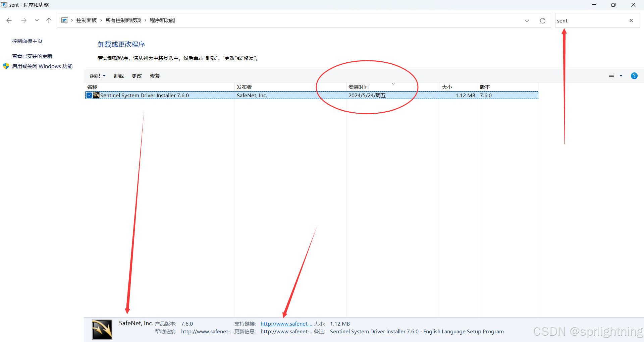644x342 pixels.
Task: Open address bar history dropdown
Action: (x=527, y=21)
